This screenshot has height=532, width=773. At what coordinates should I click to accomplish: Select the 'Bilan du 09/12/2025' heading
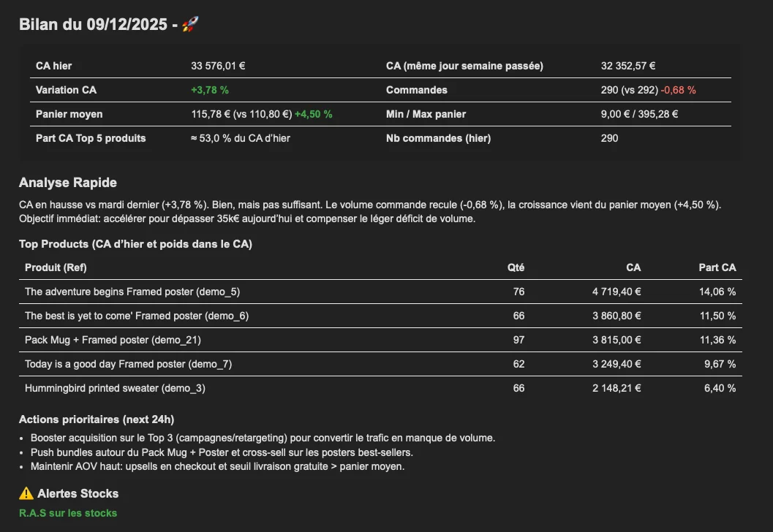point(94,25)
